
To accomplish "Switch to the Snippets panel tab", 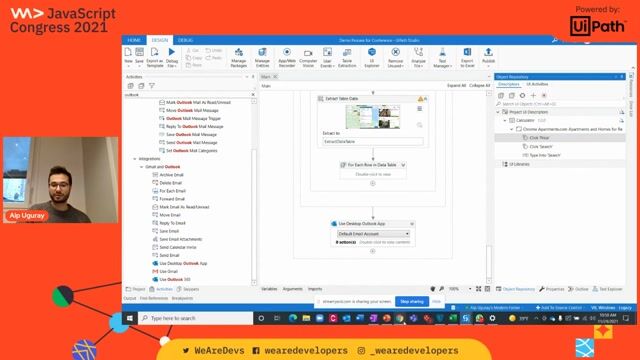I will (x=188, y=289).
